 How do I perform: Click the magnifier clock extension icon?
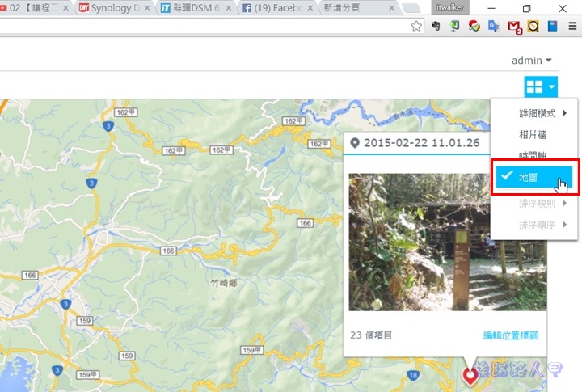(533, 26)
